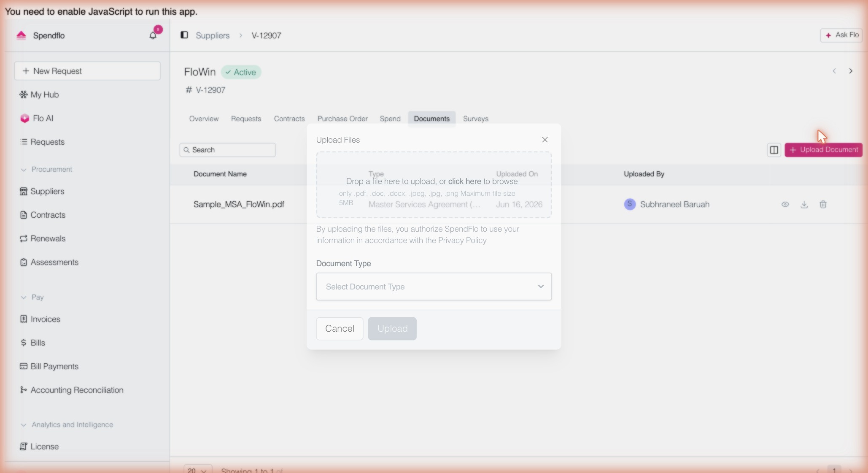Open Flo AI in the sidebar
Image resolution: width=868 pixels, height=473 pixels.
click(x=37, y=118)
